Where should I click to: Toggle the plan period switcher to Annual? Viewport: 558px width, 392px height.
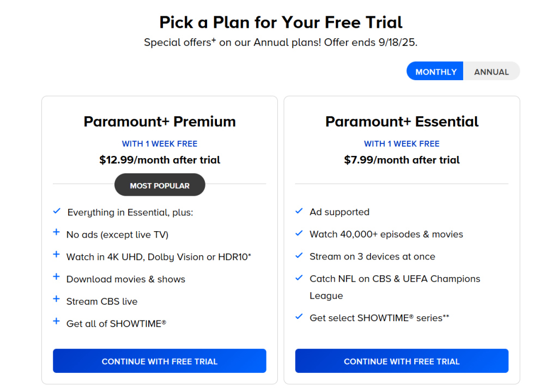pyautogui.click(x=491, y=71)
